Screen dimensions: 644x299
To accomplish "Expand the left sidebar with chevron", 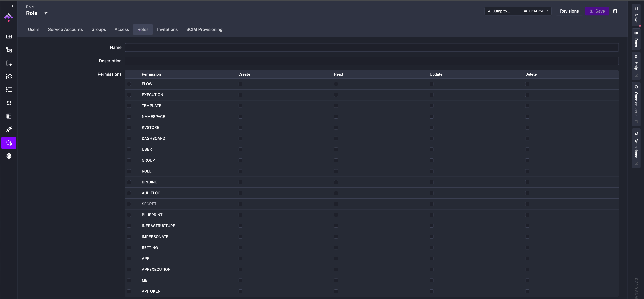I will [12, 6].
